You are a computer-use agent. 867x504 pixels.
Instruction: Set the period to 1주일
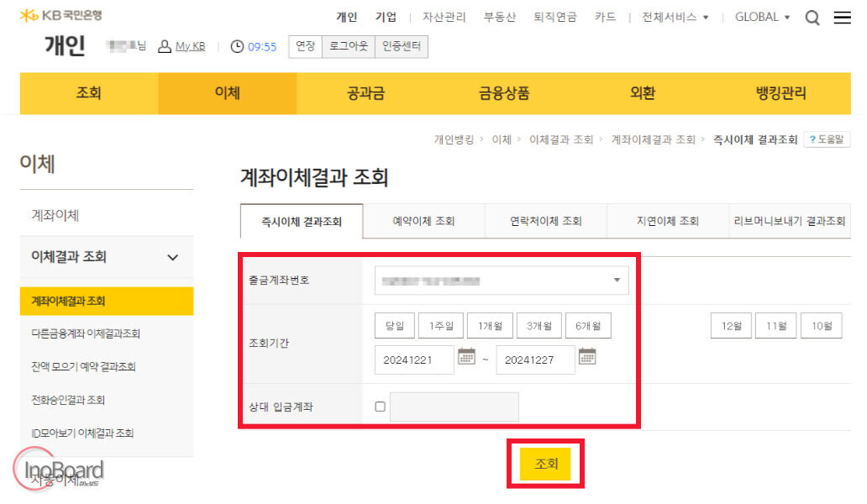pyautogui.click(x=441, y=326)
